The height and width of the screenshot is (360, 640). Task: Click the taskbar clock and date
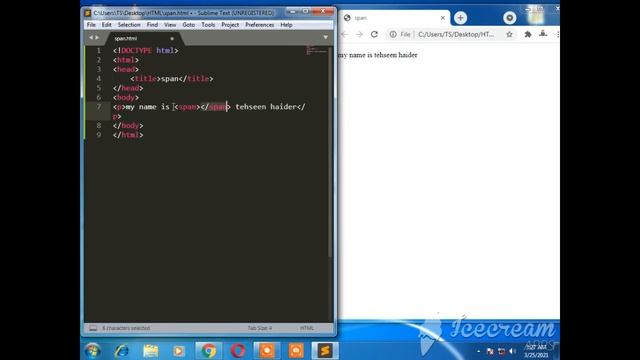click(x=536, y=351)
